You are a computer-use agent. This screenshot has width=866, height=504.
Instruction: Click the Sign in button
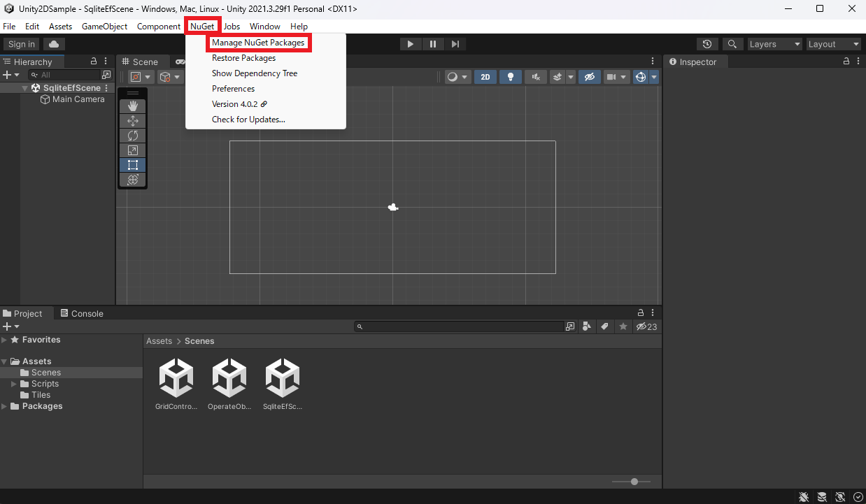[x=22, y=44]
